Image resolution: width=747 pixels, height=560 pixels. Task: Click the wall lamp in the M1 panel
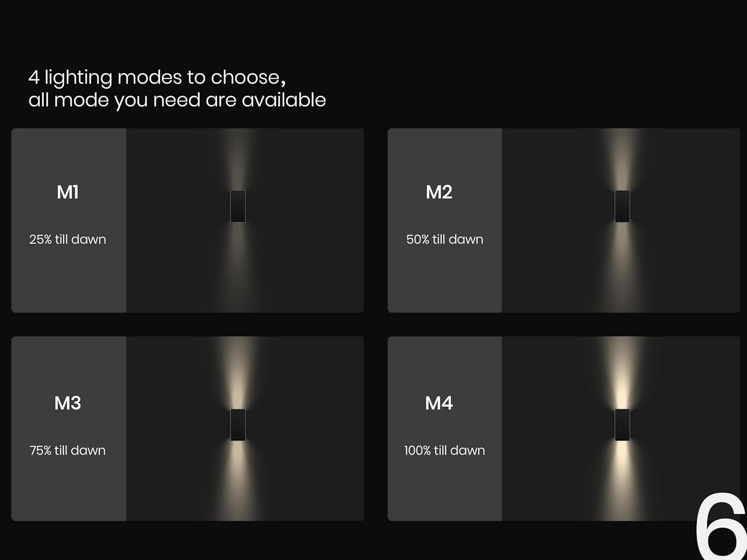tap(238, 206)
